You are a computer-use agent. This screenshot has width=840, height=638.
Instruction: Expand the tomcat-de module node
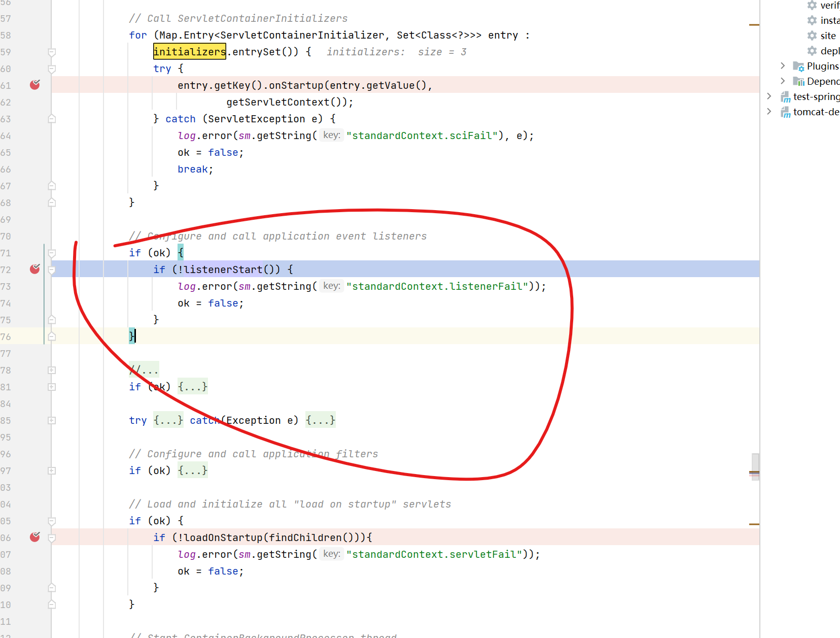pos(769,112)
